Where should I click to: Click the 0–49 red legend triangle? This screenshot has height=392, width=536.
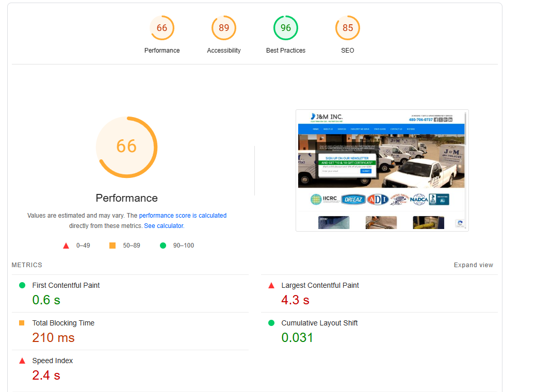(66, 246)
